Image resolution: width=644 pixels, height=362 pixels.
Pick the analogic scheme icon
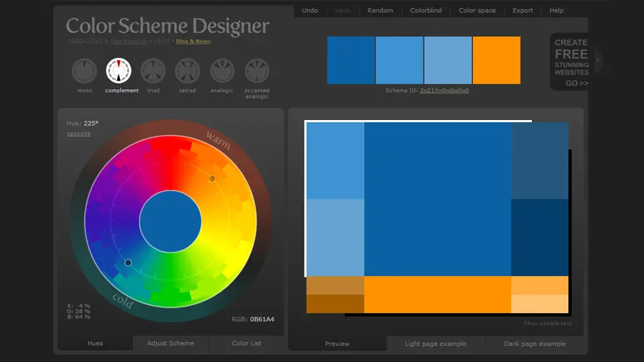pos(222,70)
